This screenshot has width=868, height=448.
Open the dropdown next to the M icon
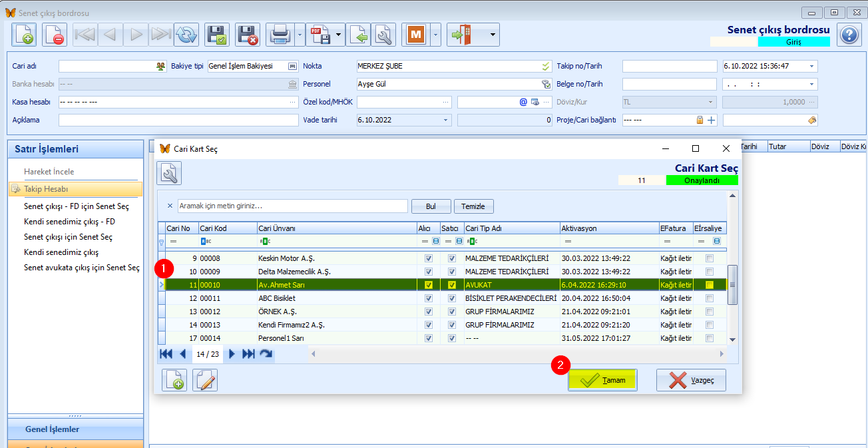click(435, 35)
